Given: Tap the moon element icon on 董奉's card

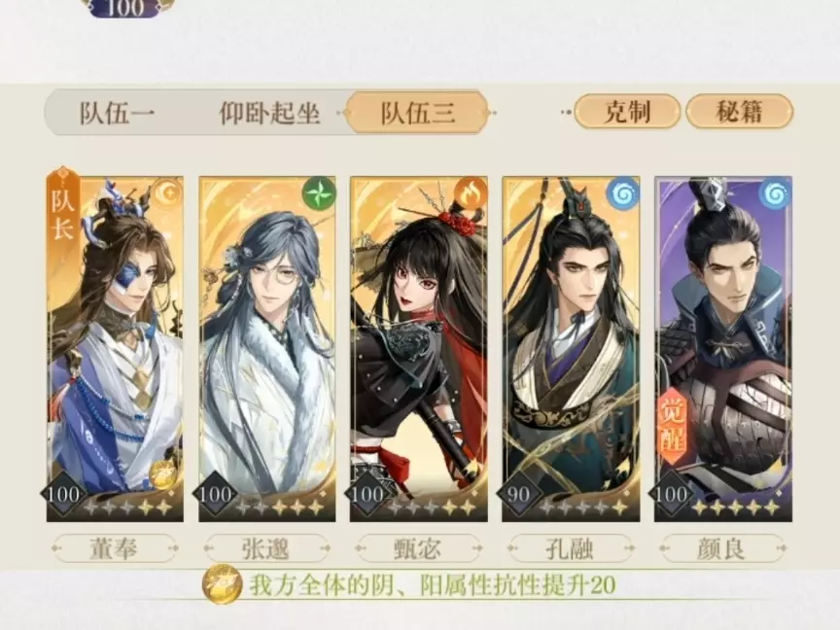Looking at the screenshot, I should click(168, 192).
